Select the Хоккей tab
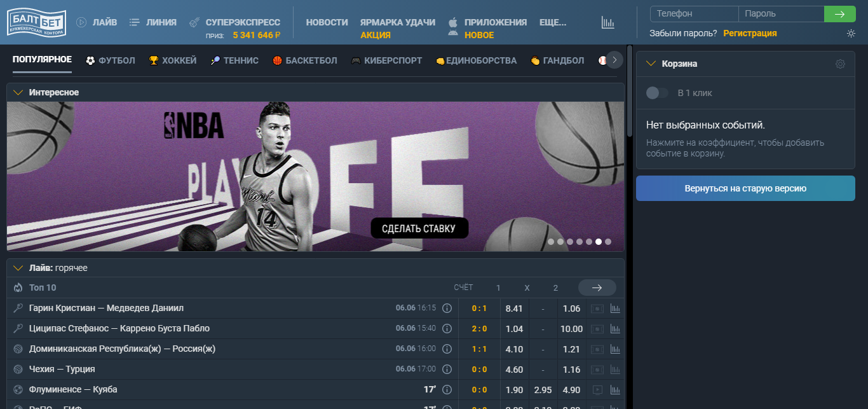868x409 pixels. (173, 60)
